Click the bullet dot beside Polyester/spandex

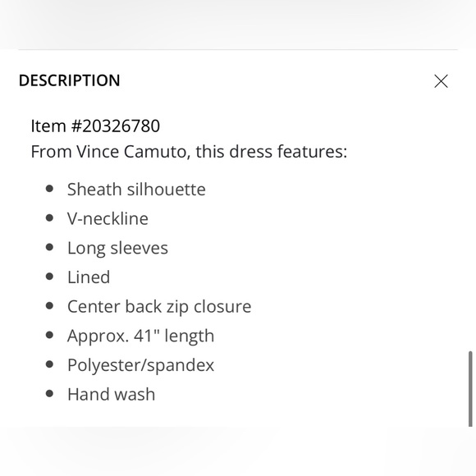(49, 364)
